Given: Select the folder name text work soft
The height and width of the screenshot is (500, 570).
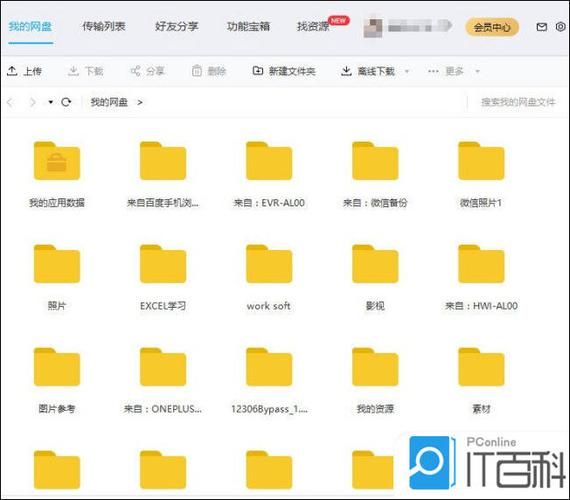Looking at the screenshot, I should tap(269, 306).
